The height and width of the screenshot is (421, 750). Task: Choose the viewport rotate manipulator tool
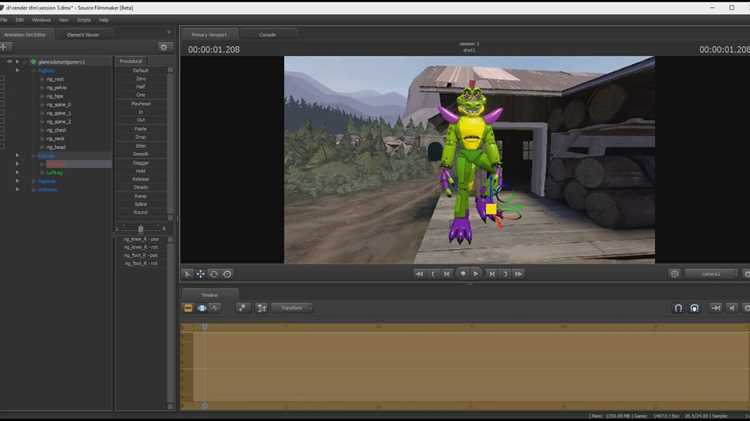click(214, 274)
